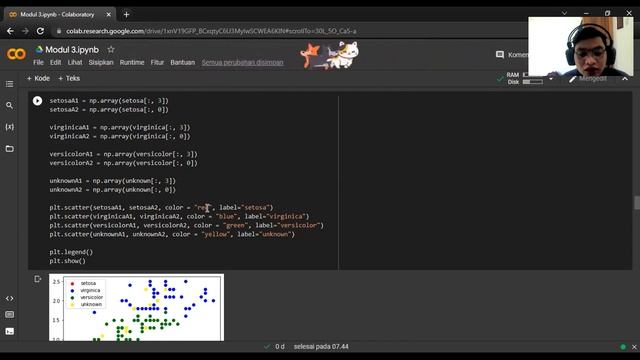Run the code cell with play button
This screenshot has height=360, width=640.
[x=37, y=101]
